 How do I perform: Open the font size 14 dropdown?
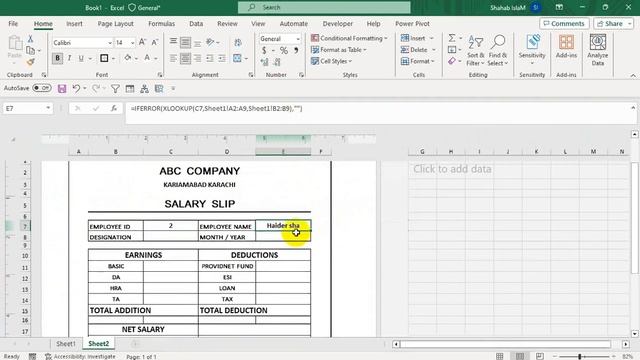tap(132, 42)
